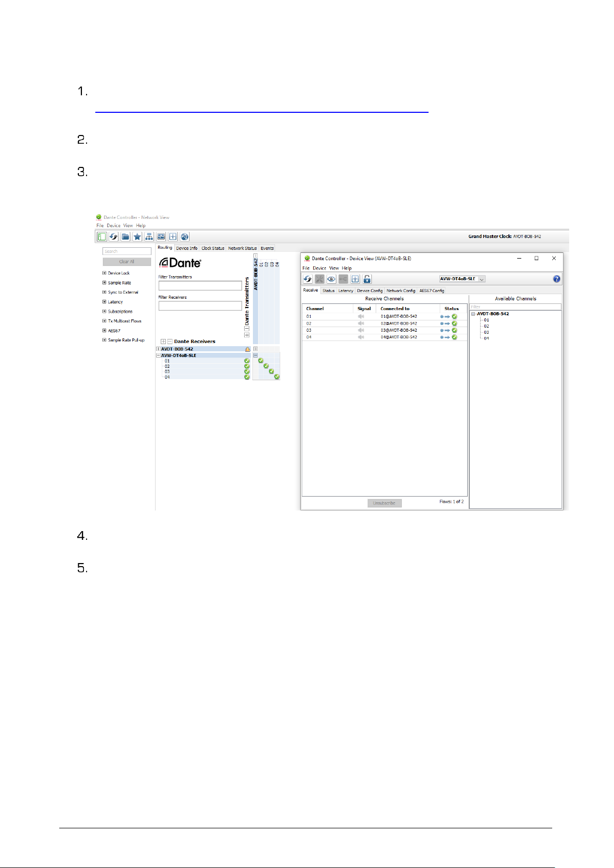The height and width of the screenshot is (868, 614).
Task: Toggle the matrix subscription for channel 02 to 02
Action: click(266, 366)
